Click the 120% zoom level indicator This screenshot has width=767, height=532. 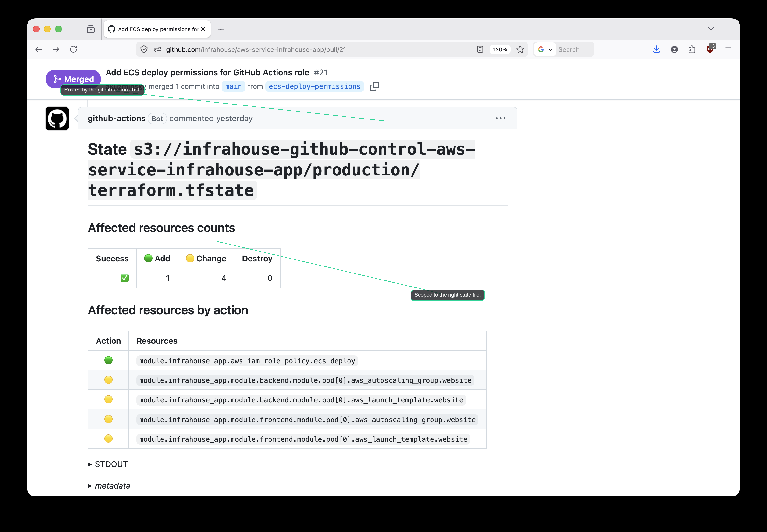pos(500,49)
